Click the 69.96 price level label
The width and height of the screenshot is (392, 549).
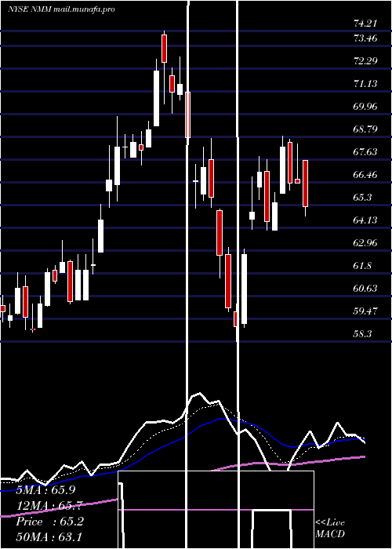click(x=365, y=106)
